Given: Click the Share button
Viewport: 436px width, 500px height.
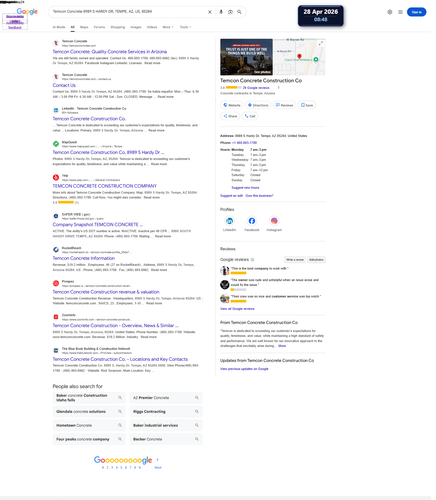Looking at the screenshot, I should (230, 116).
